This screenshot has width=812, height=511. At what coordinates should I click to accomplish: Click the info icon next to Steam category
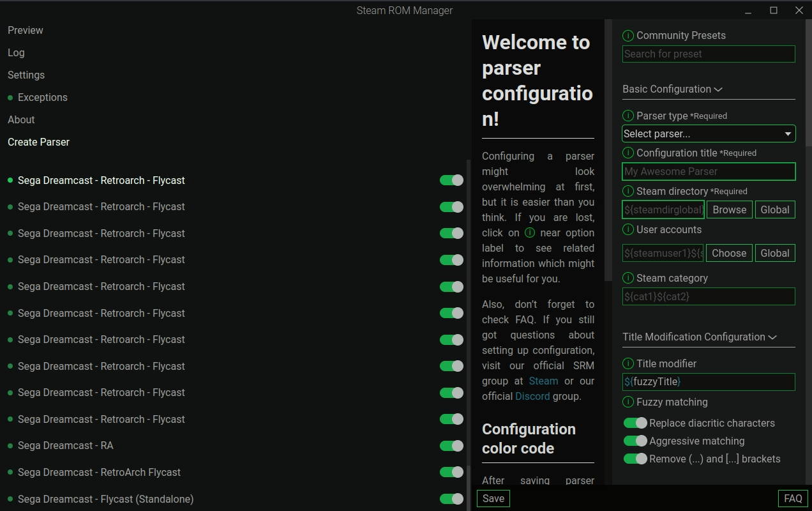629,278
